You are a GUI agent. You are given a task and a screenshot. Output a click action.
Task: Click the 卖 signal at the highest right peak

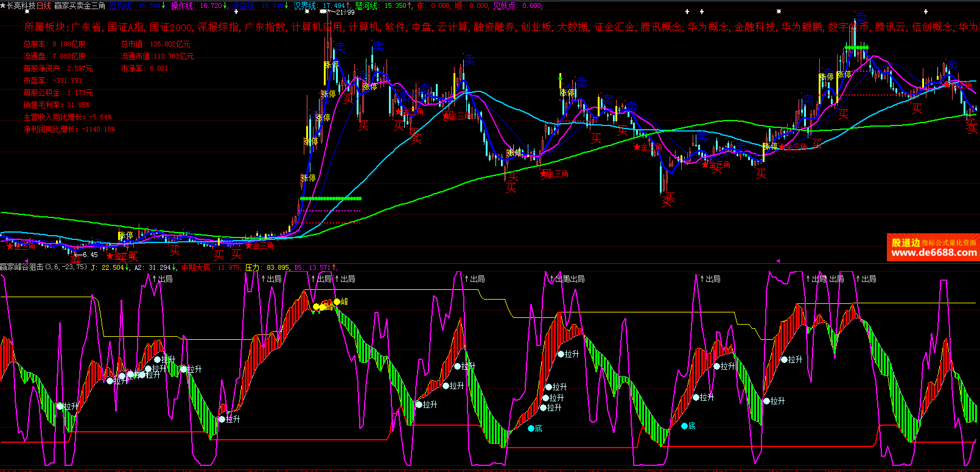click(x=860, y=18)
